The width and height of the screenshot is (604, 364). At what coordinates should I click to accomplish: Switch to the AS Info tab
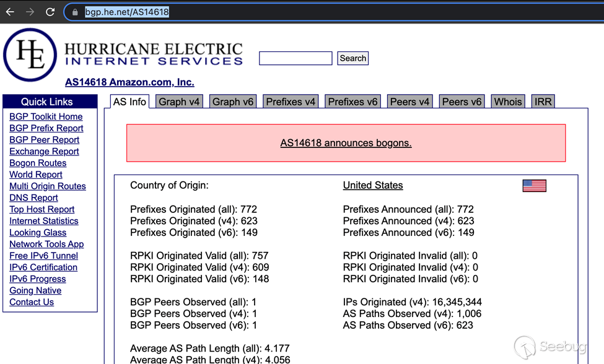click(129, 102)
